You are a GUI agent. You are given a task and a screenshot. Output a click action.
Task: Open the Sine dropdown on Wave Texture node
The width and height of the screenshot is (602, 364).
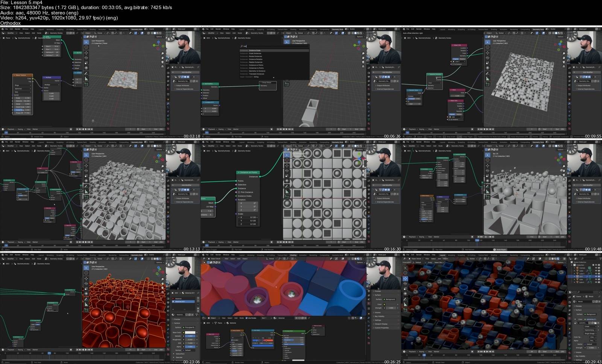pyautogui.click(x=23, y=92)
